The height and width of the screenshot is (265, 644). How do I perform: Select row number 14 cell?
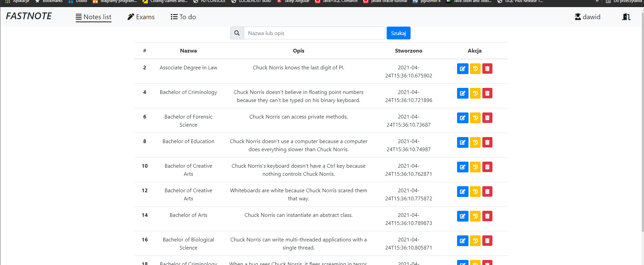144,215
